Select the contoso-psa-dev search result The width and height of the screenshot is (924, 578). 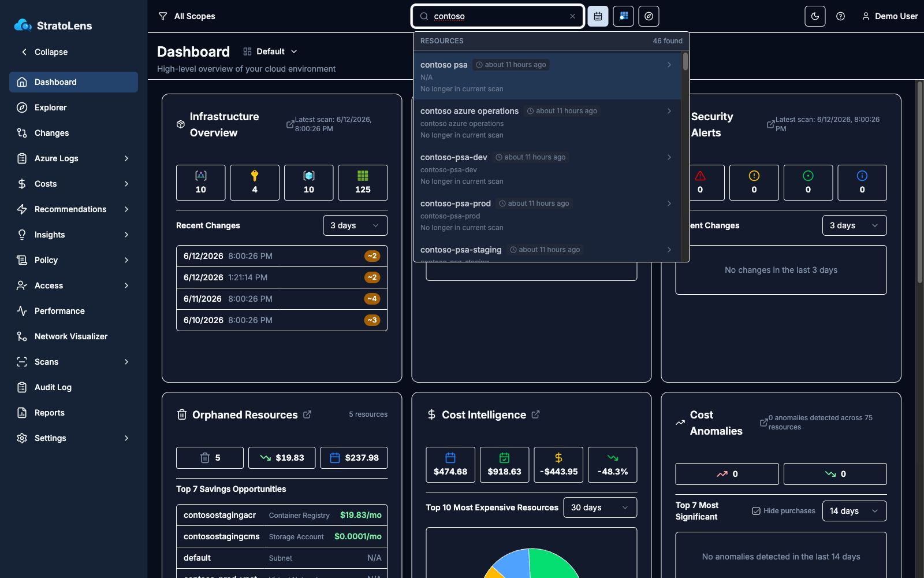point(547,169)
